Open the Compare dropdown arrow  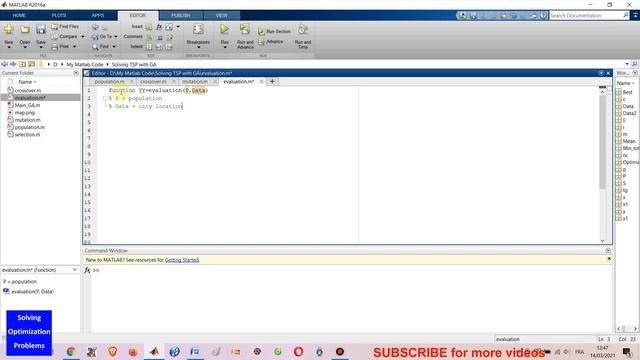pos(83,37)
